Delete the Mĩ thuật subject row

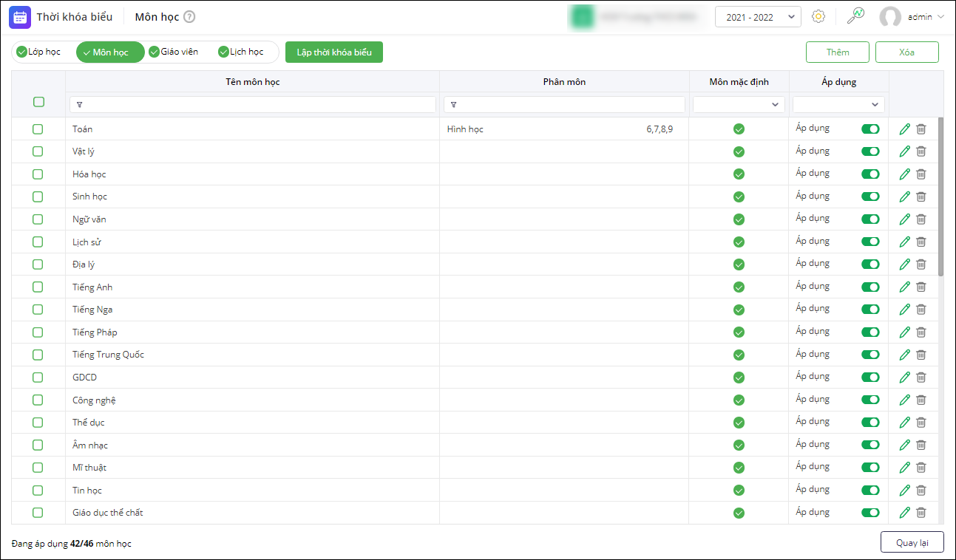(921, 468)
